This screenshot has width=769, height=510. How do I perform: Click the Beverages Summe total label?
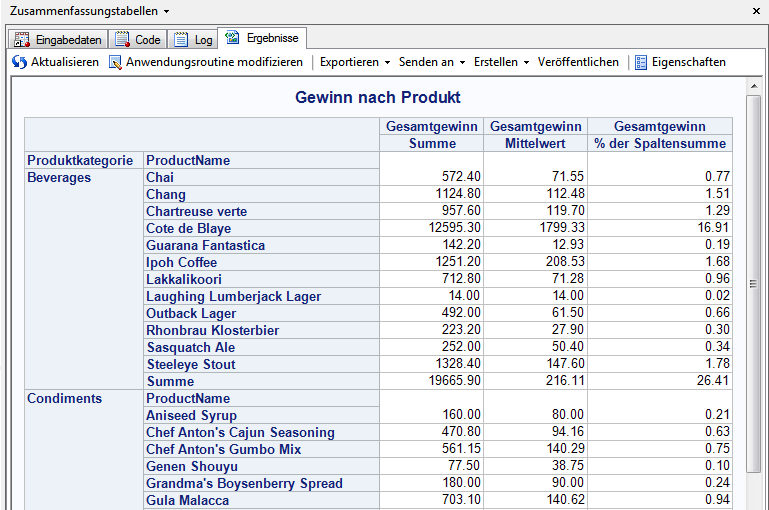(x=170, y=382)
